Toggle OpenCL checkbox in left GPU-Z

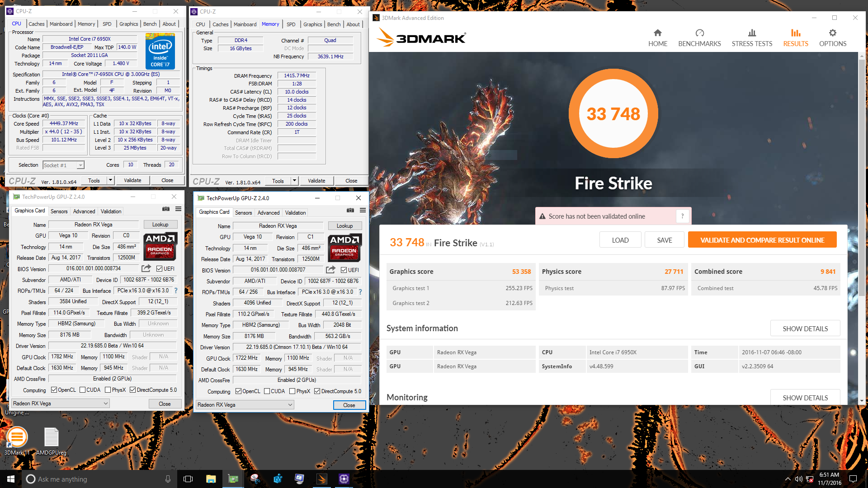pyautogui.click(x=54, y=389)
